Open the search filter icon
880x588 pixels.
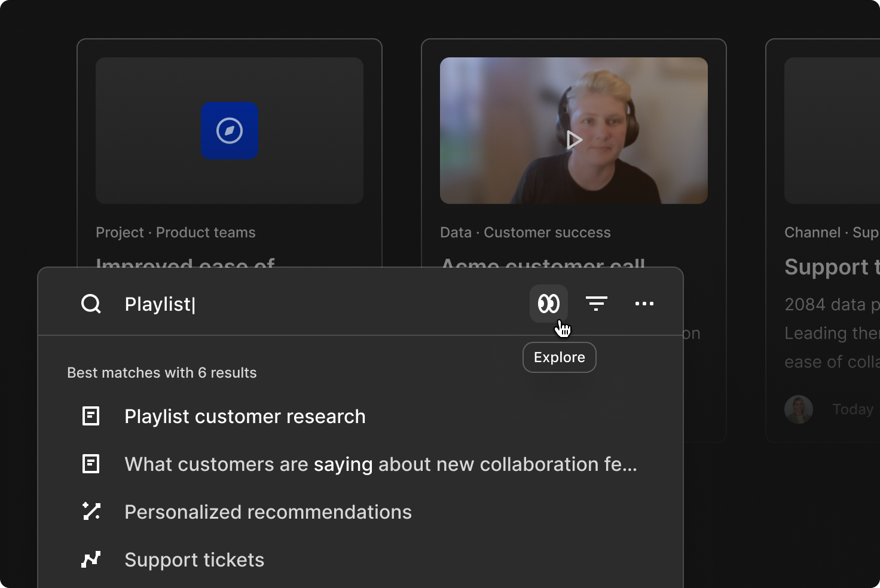597,304
